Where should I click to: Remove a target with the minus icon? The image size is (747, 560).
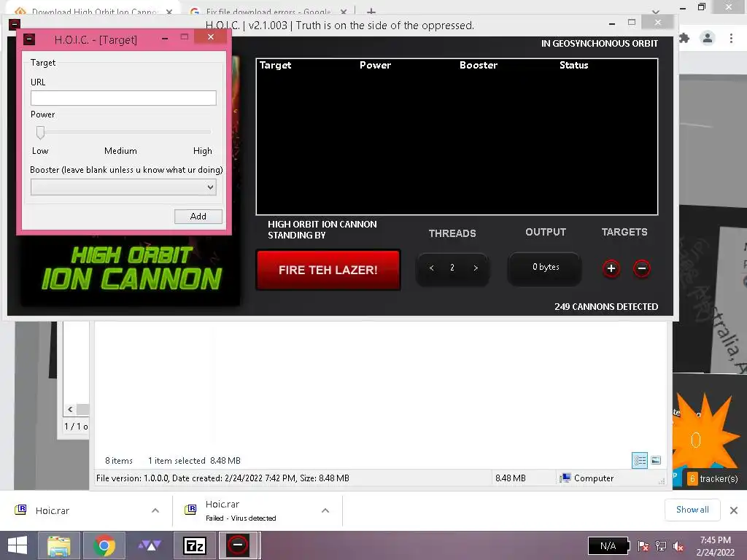(642, 268)
